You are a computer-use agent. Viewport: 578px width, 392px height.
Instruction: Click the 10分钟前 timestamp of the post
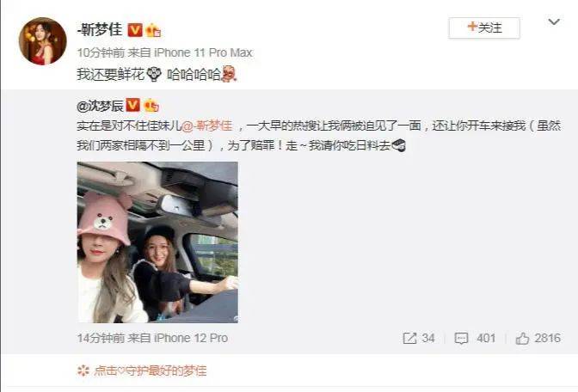coord(101,52)
